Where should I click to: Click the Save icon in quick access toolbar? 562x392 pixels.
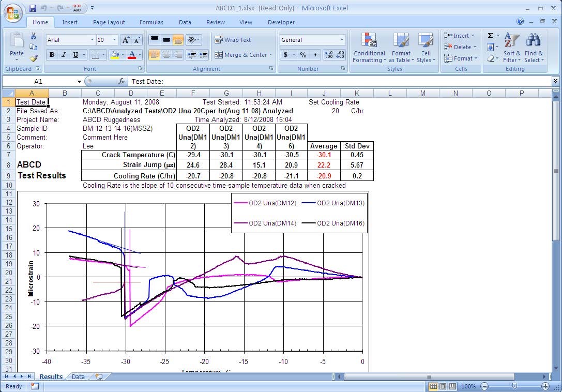33,8
